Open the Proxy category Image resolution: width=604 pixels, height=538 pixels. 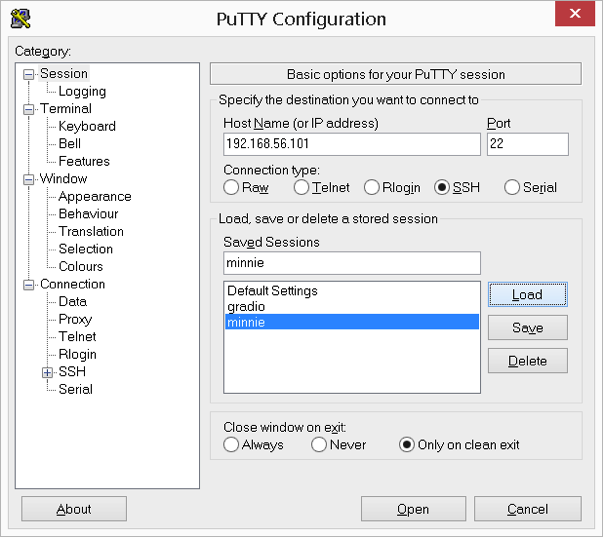pos(75,319)
